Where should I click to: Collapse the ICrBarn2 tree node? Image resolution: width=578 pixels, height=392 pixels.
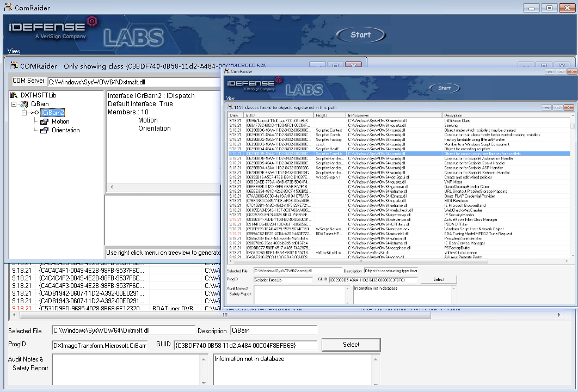click(x=24, y=113)
